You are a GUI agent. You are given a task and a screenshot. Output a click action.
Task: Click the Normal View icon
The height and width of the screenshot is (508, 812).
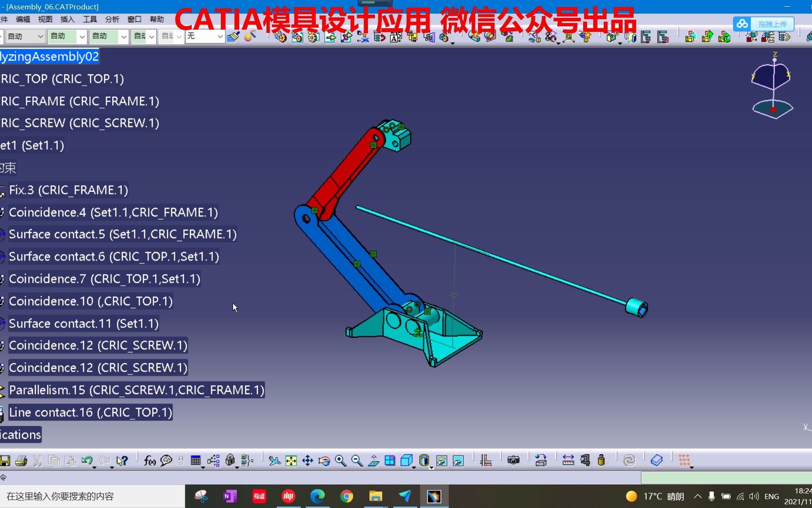click(374, 460)
